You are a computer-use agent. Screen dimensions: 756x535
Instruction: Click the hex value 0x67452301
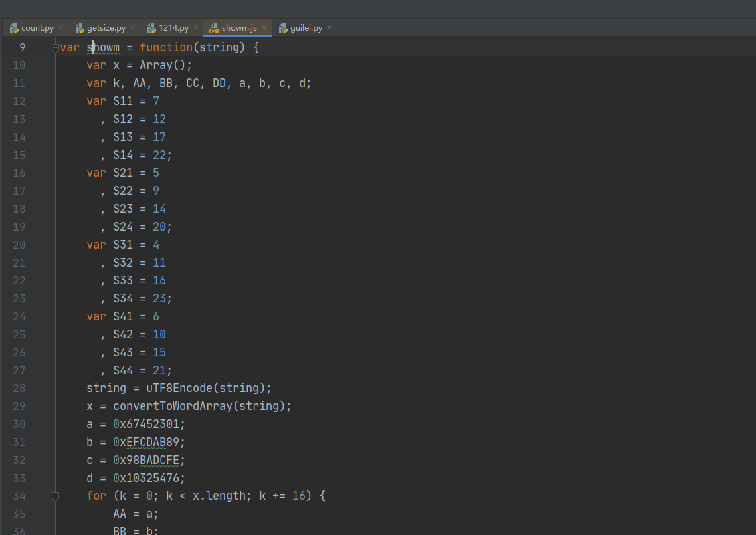[x=146, y=424]
